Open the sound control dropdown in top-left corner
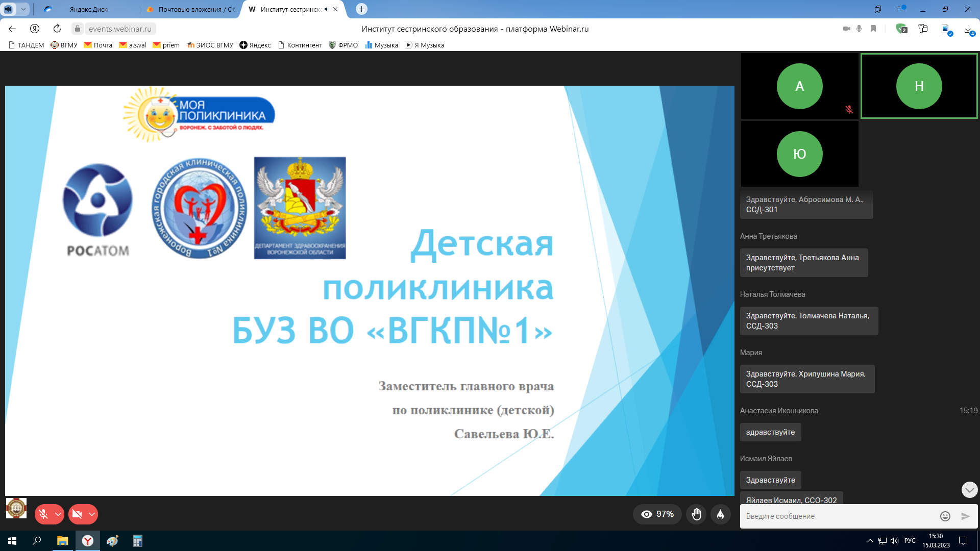980x551 pixels. 23,9
